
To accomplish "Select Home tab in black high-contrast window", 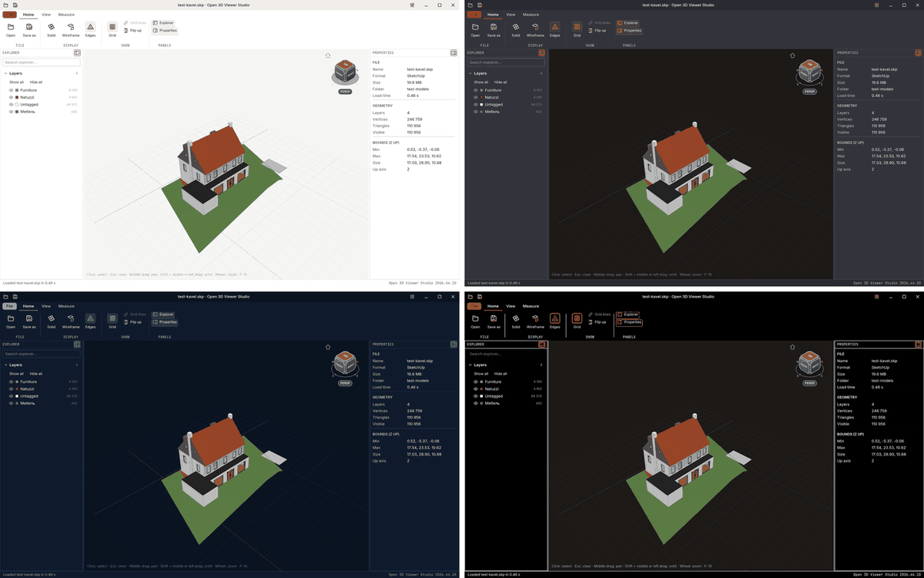I will (x=493, y=306).
